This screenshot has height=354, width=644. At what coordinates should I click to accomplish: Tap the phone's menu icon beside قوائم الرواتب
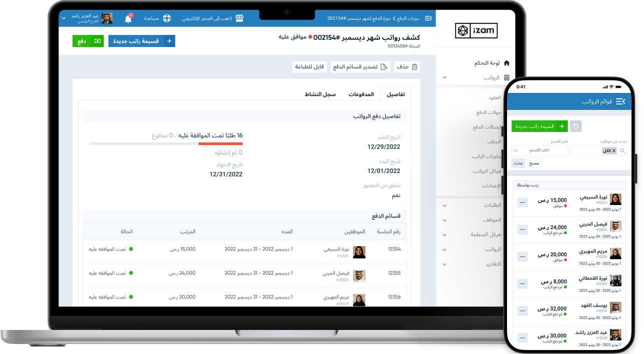click(x=620, y=101)
